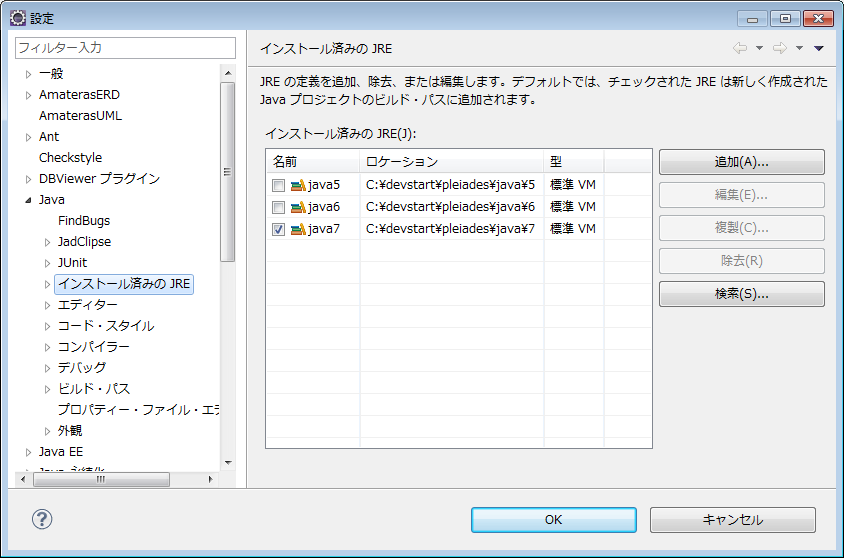Viewport: 844px width, 558px height.
Task: Expand the JadClipse tree node
Action: click(47, 243)
